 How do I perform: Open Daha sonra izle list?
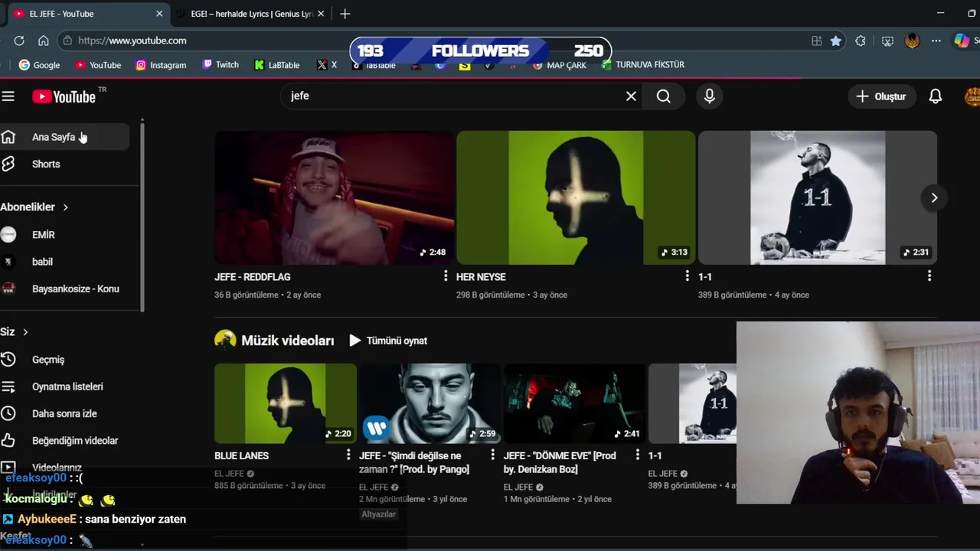64,413
